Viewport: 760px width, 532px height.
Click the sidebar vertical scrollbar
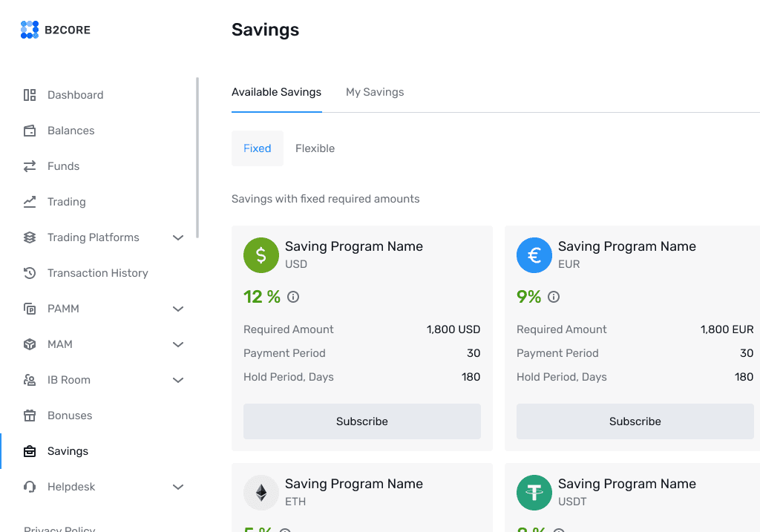point(197,157)
